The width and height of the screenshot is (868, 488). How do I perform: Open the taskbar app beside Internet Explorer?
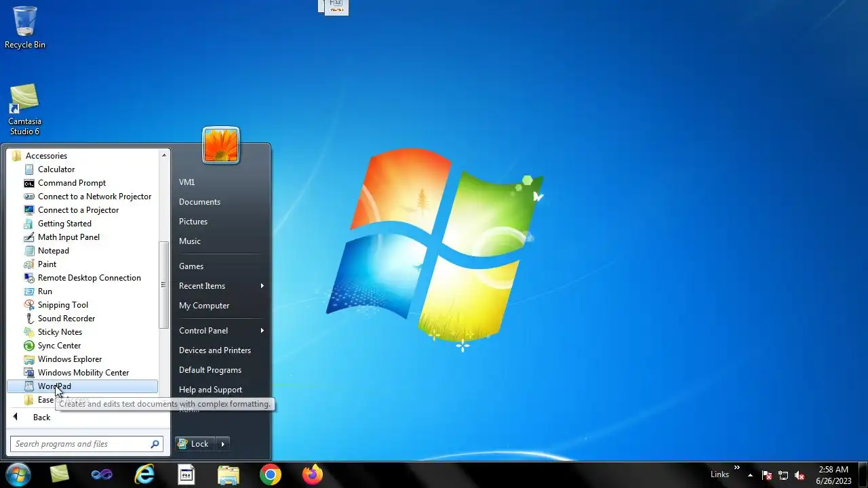[186, 474]
